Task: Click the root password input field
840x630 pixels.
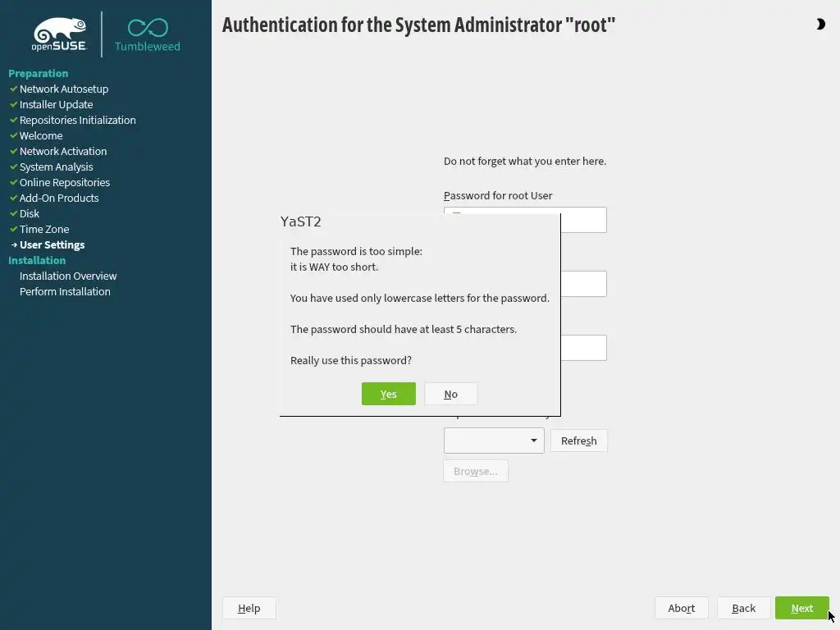Action: tap(582, 220)
